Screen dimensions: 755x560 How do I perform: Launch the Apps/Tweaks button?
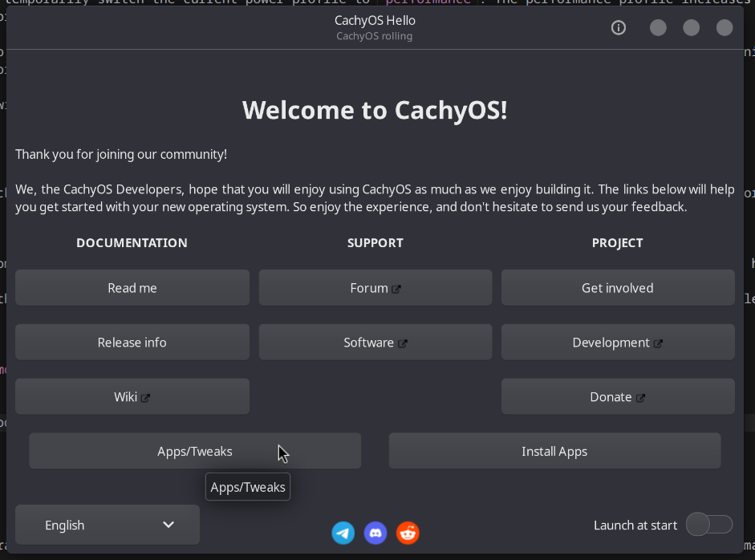(195, 451)
